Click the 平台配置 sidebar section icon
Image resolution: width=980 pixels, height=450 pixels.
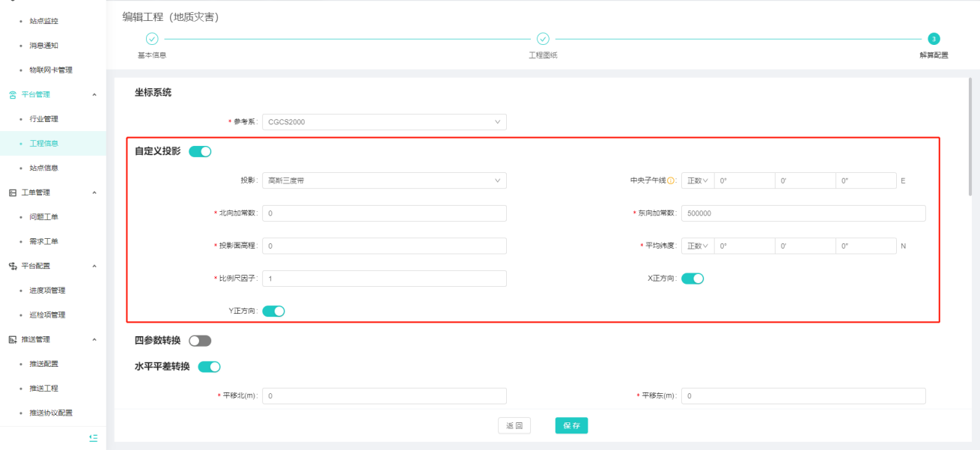click(12, 266)
